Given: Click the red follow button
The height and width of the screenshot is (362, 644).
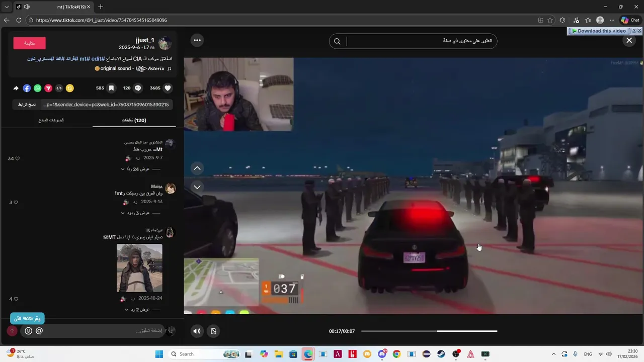Looking at the screenshot, I should tap(29, 43).
